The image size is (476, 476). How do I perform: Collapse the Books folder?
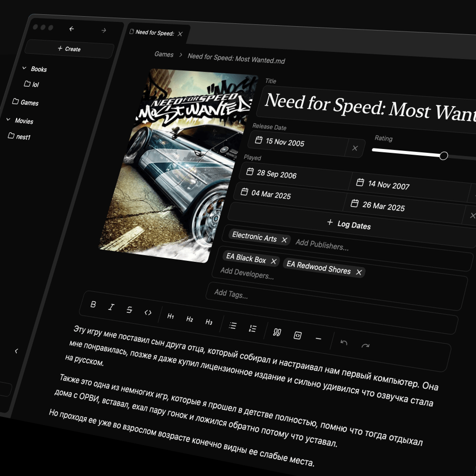tap(24, 69)
